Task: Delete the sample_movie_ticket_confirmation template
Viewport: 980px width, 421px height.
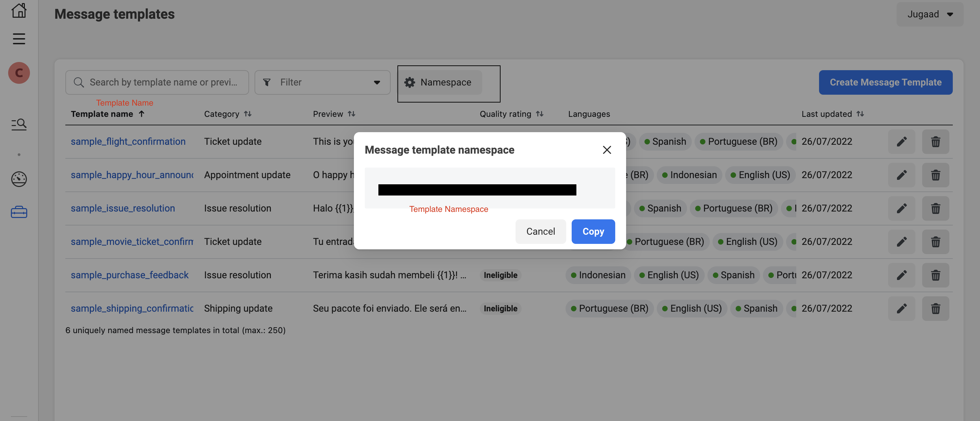Action: (935, 242)
